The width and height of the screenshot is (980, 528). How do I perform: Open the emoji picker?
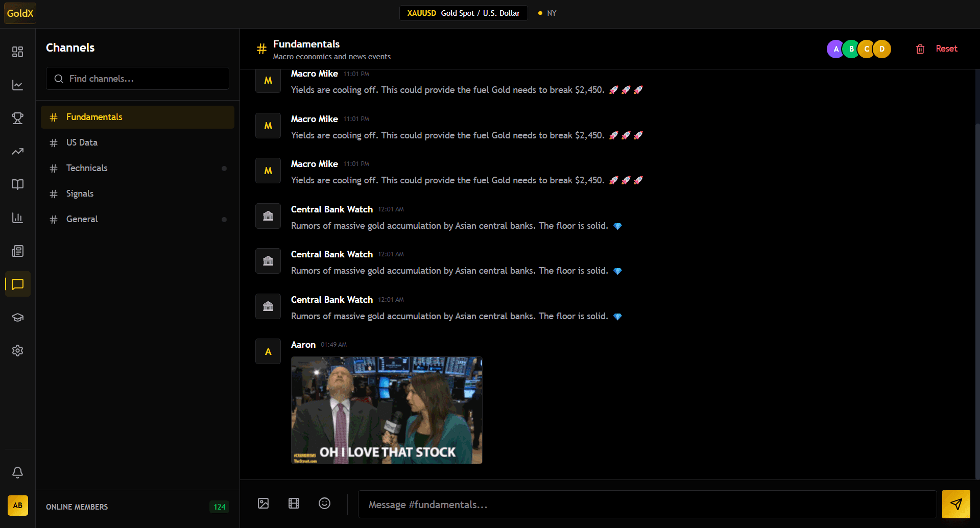[324, 503]
